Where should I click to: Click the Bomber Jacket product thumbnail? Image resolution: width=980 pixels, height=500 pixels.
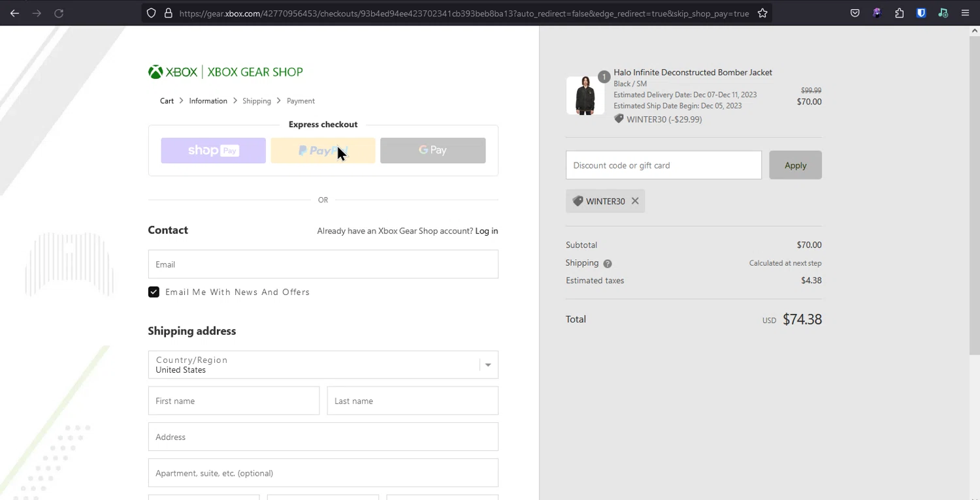coord(585,95)
